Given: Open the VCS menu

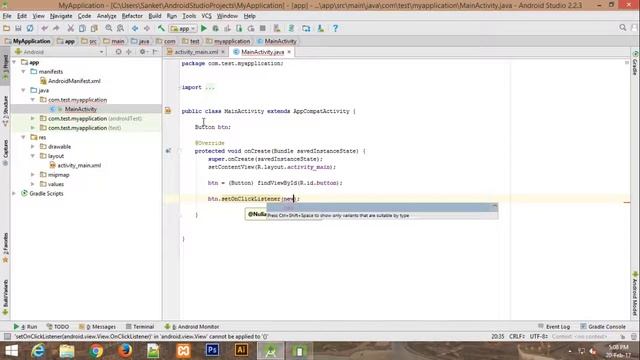Looking at the screenshot, I should [x=207, y=16].
